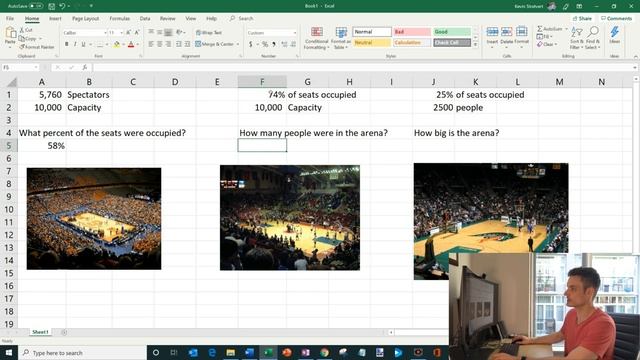Image resolution: width=640 pixels, height=360 pixels.
Task: Open Conditional Formatting
Action: click(316, 38)
